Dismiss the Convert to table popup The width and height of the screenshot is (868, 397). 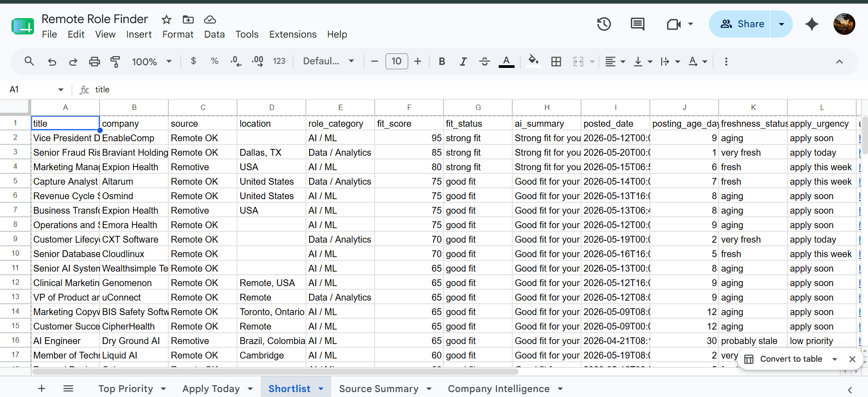(852, 359)
